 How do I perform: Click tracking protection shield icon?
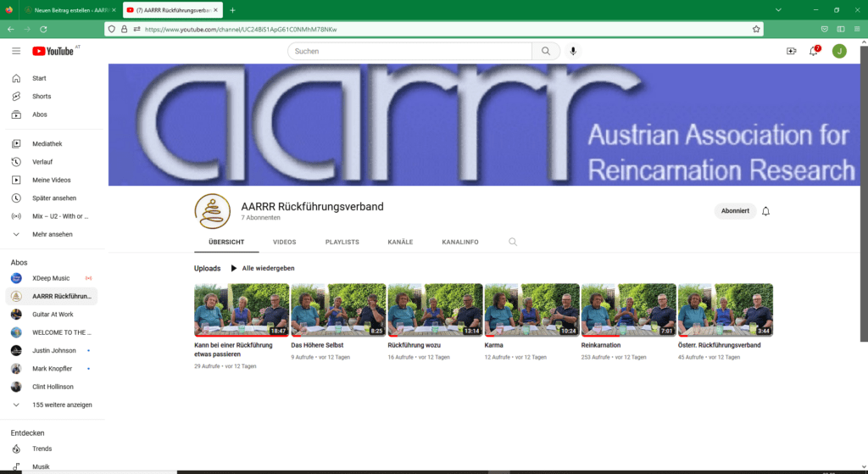click(x=112, y=30)
